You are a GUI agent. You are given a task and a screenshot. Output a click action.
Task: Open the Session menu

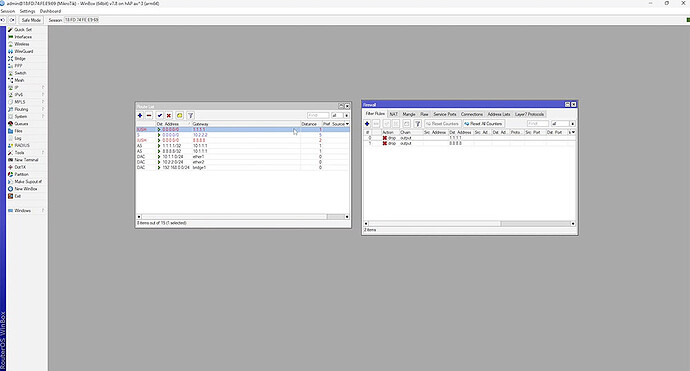click(x=7, y=11)
